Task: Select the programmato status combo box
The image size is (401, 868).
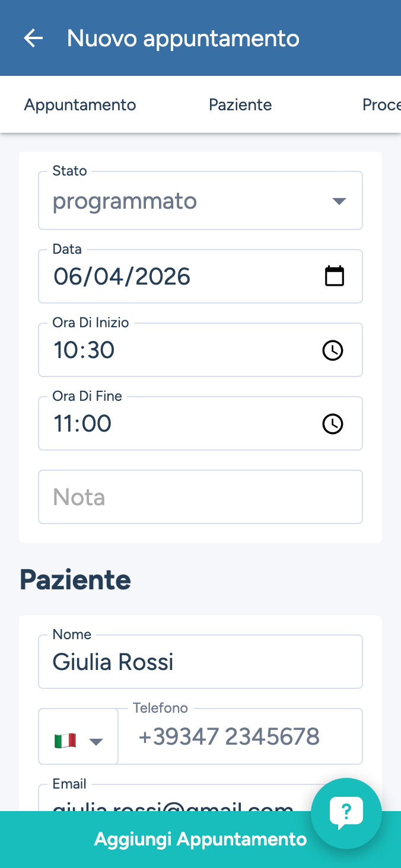Action: pyautogui.click(x=178, y=202)
